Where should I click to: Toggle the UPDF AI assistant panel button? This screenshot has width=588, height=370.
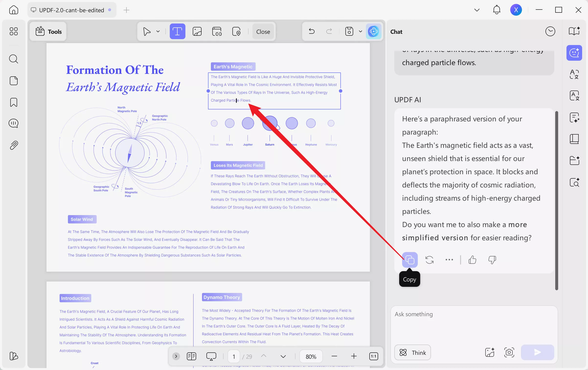(373, 32)
